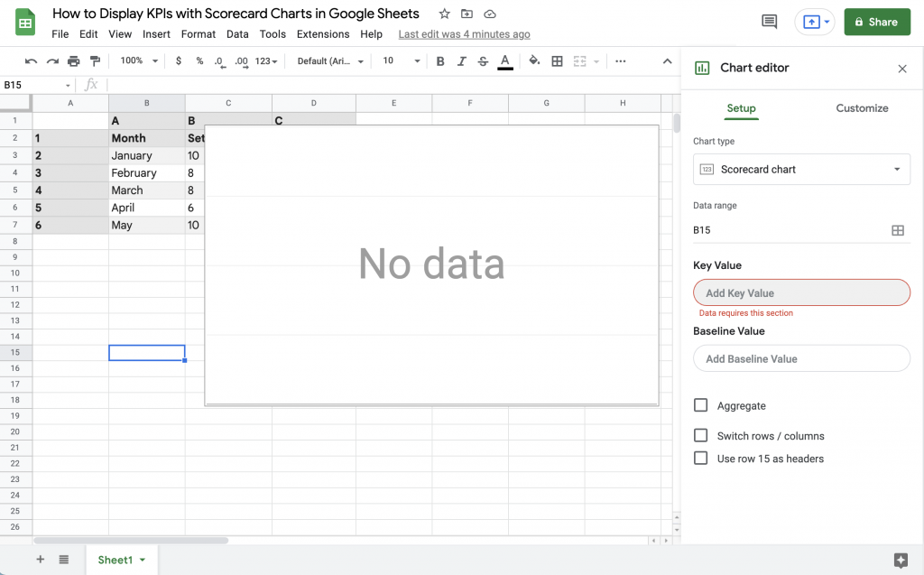Viewport: 924px width, 575px height.
Task: Enable Use row 15 as headers
Action: pyautogui.click(x=701, y=459)
